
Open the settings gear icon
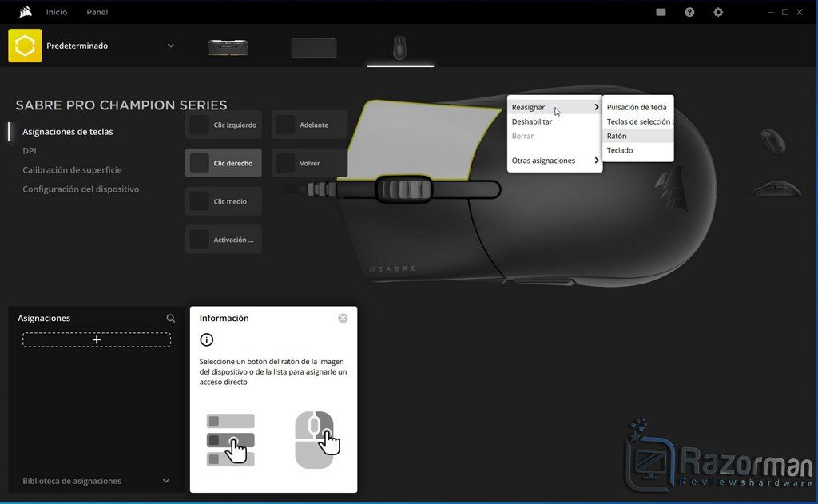pos(718,12)
